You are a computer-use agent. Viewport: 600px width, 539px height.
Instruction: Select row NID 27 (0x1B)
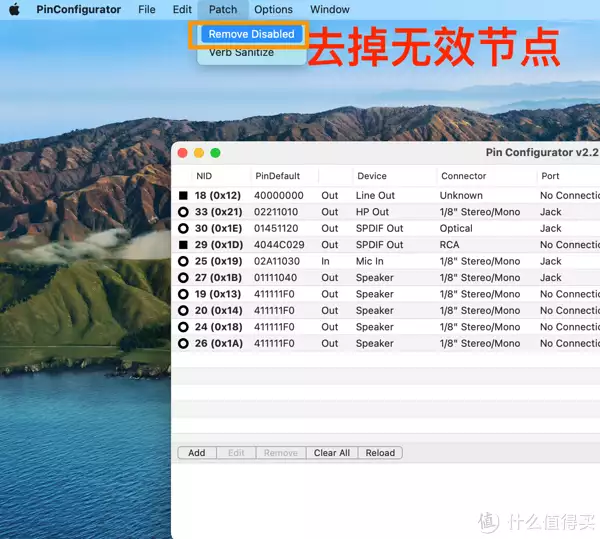(x=386, y=278)
